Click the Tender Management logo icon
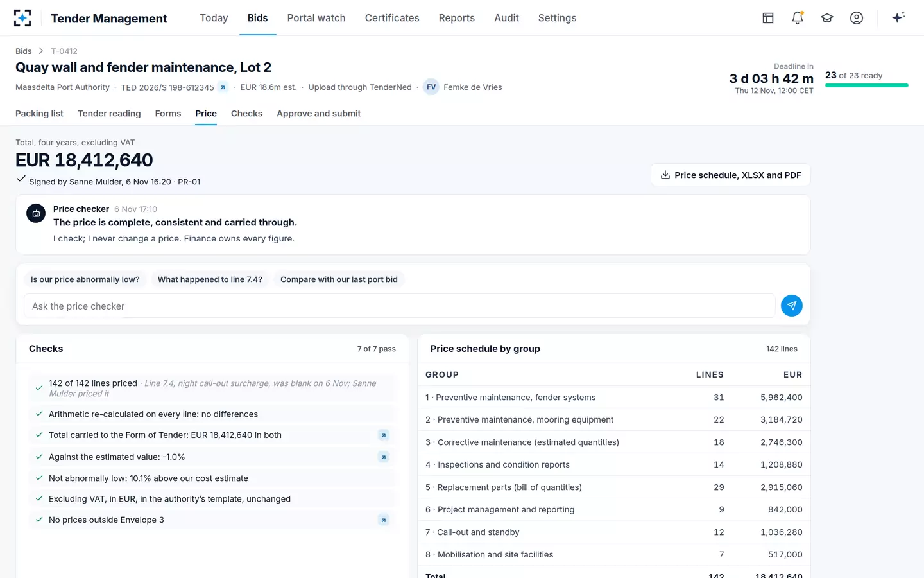This screenshot has width=924, height=578. click(22, 18)
